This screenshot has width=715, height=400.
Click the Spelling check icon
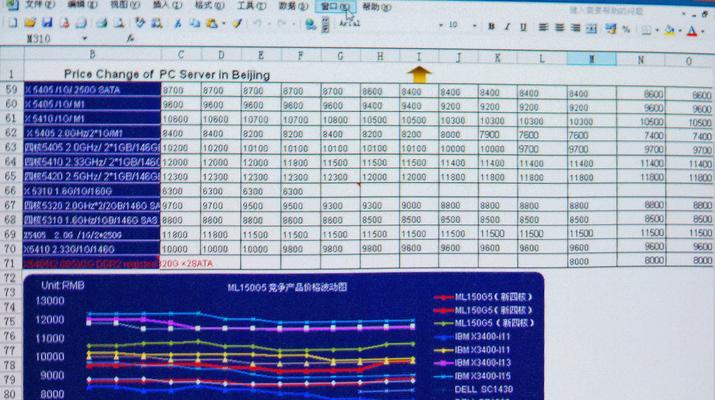[x=140, y=23]
